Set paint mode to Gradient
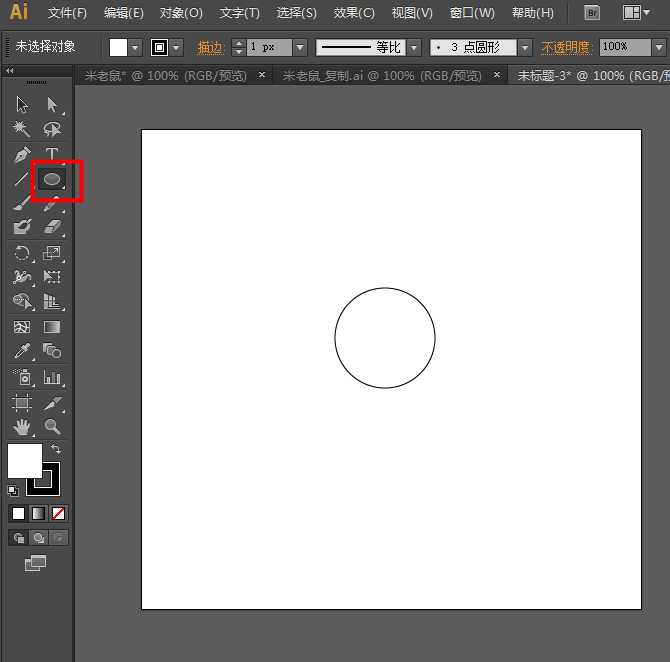The width and height of the screenshot is (670, 662). pyautogui.click(x=38, y=513)
